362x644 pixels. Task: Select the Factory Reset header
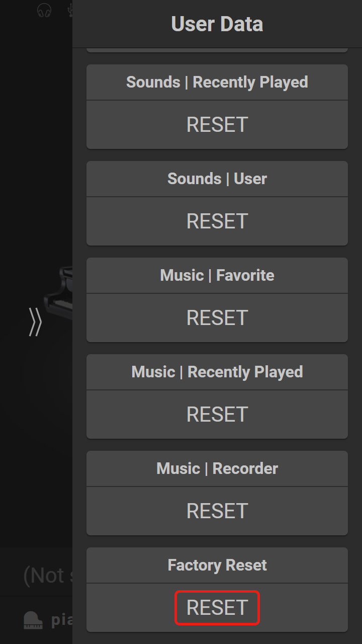[x=217, y=565]
